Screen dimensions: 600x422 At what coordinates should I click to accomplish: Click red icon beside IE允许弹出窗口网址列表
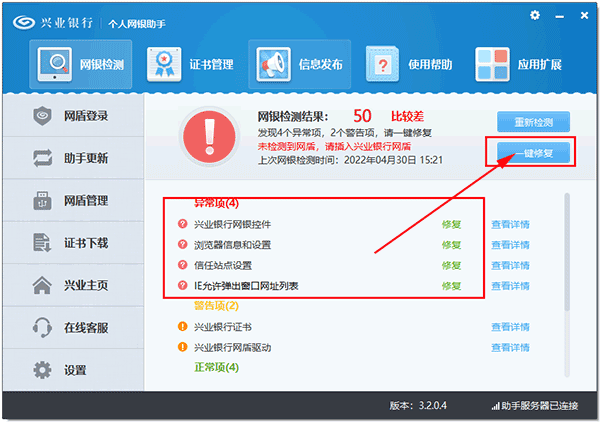tap(183, 285)
